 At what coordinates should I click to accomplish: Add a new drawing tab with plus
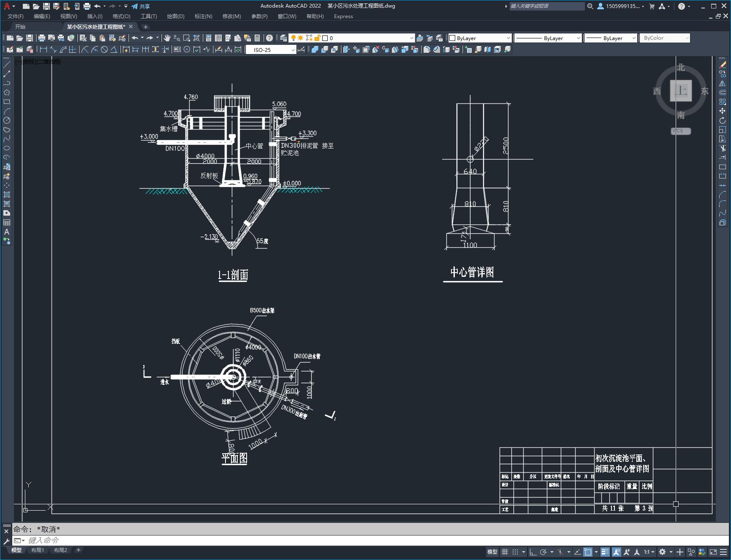(146, 27)
